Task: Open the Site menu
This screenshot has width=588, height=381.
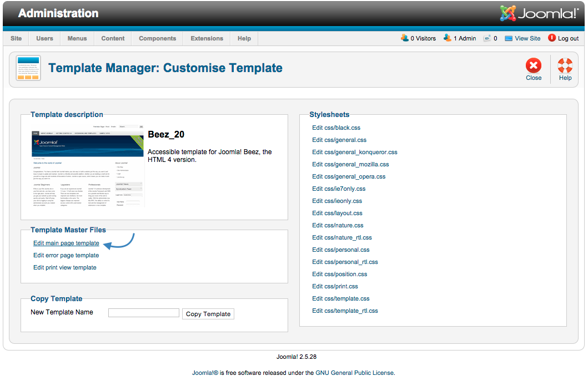Action: (16, 38)
